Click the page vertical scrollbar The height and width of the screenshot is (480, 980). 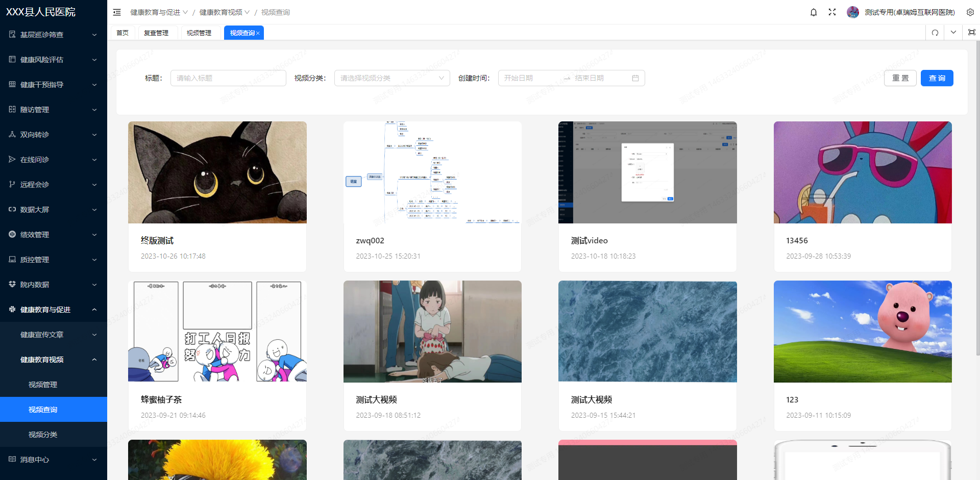click(x=977, y=198)
